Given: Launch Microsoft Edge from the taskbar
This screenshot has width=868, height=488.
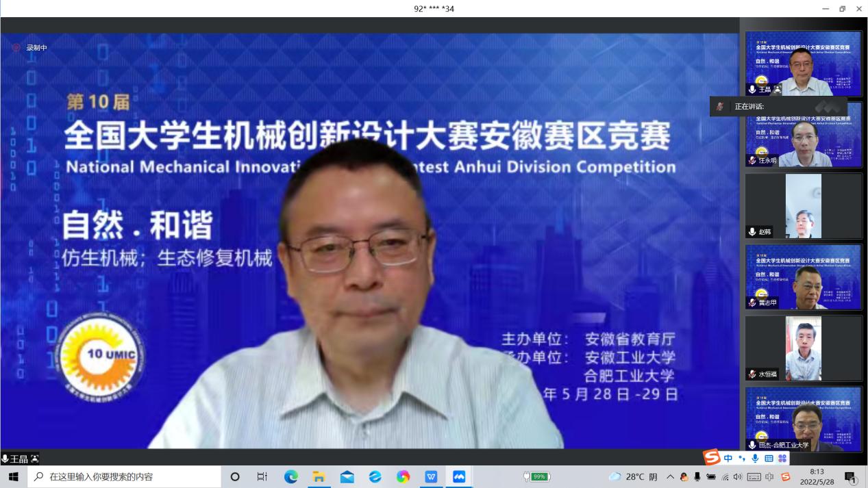Looking at the screenshot, I should (291, 477).
